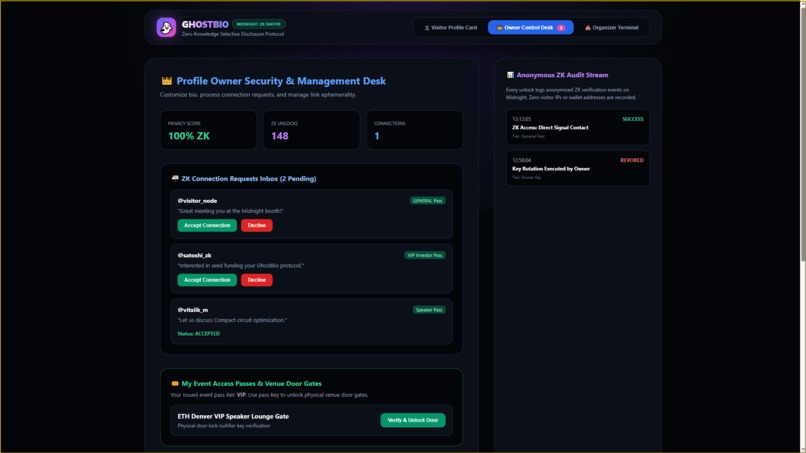Click the person icon in Visitor Profile Card tab

pyautogui.click(x=427, y=28)
